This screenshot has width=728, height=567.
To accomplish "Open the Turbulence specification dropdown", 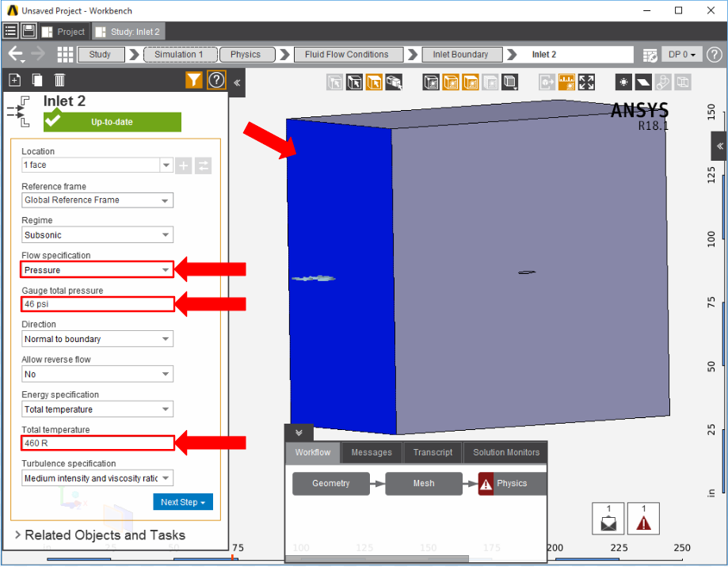I will click(97, 478).
